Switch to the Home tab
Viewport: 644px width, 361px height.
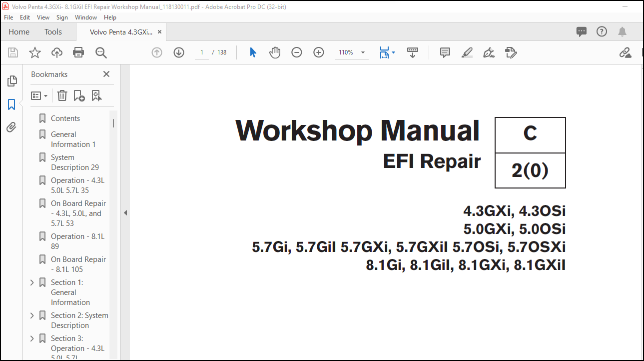click(x=19, y=32)
